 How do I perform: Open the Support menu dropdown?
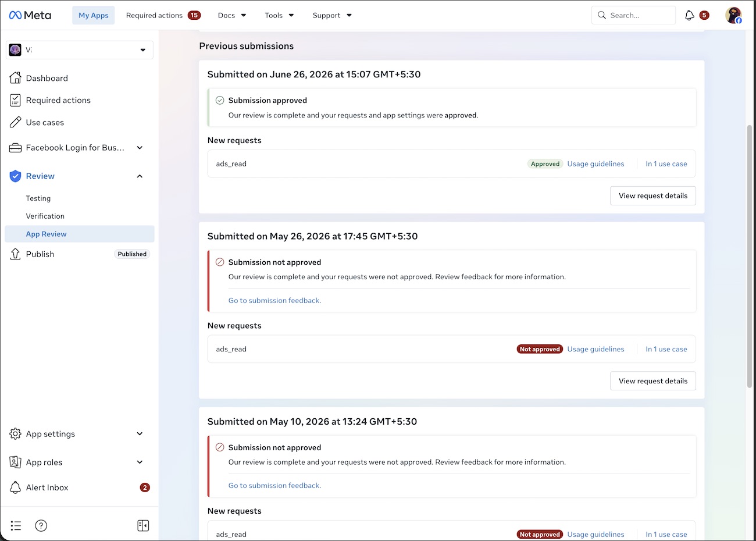[x=332, y=15]
